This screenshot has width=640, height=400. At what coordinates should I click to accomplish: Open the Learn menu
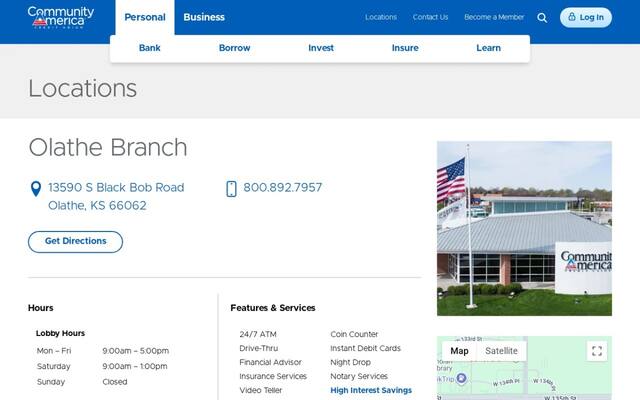tap(488, 48)
